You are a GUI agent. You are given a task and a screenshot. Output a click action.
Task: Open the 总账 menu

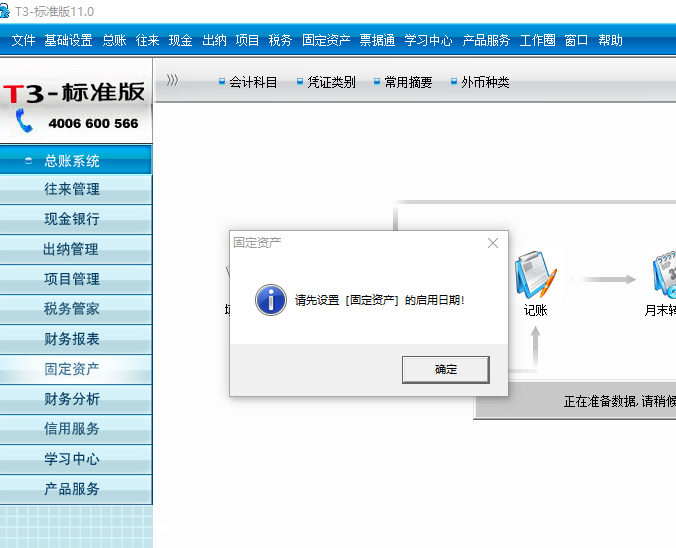pos(114,40)
